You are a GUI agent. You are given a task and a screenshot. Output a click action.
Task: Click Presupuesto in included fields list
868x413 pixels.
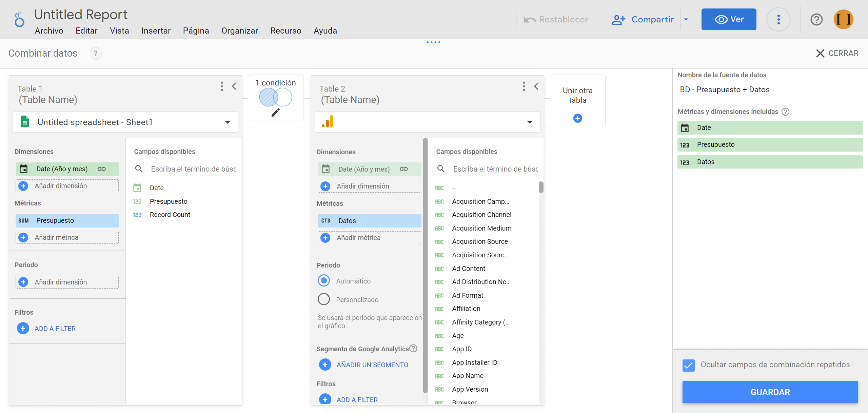click(770, 145)
